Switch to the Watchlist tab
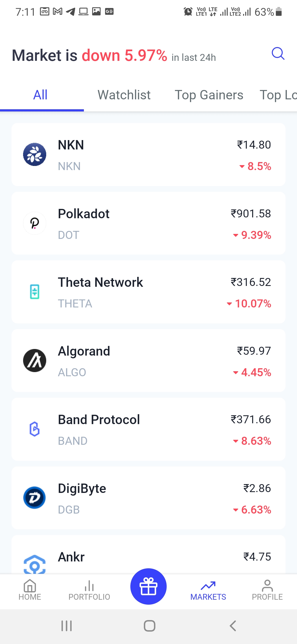 [124, 95]
